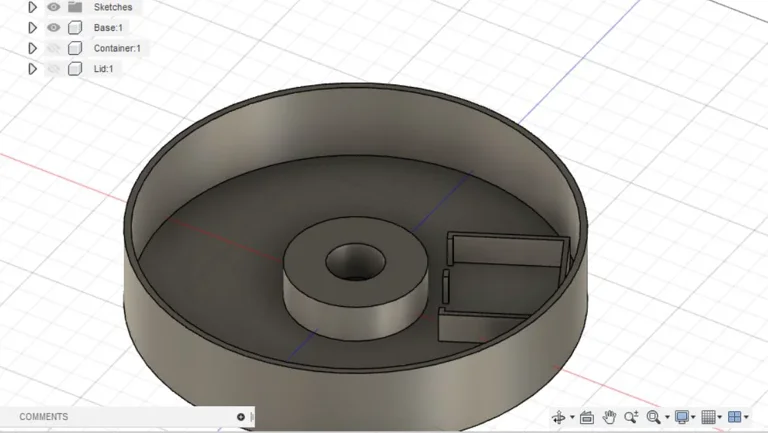Show the Lid:1 component
The image size is (768, 433).
coord(54,69)
